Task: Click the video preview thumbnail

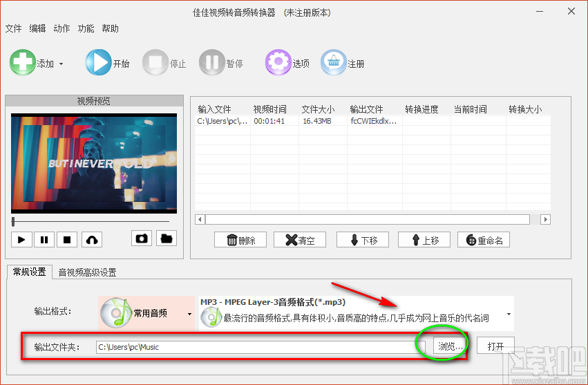Action: pyautogui.click(x=94, y=163)
